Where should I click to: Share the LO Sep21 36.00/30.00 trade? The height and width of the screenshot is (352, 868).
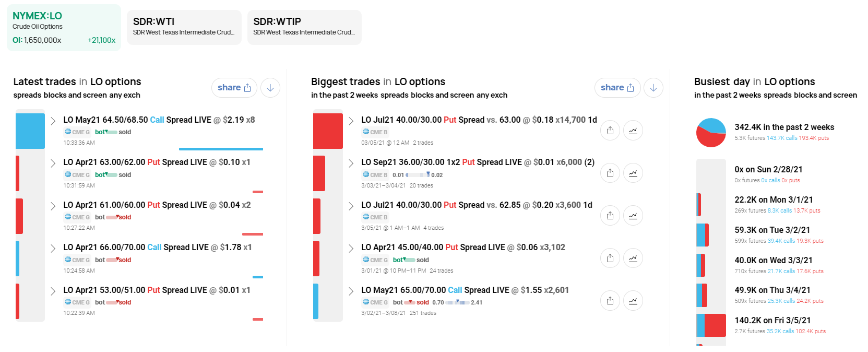(610, 173)
